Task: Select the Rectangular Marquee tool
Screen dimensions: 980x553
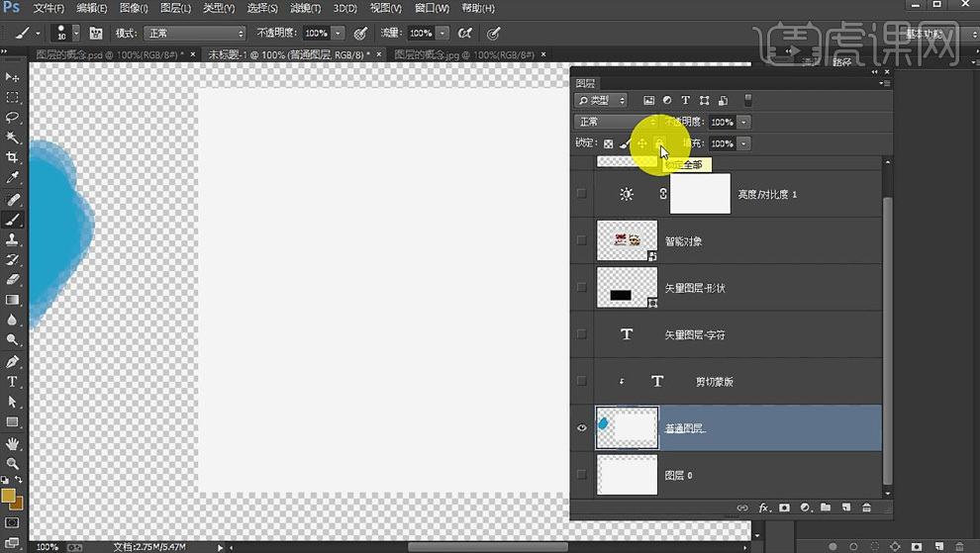Action: [12, 98]
